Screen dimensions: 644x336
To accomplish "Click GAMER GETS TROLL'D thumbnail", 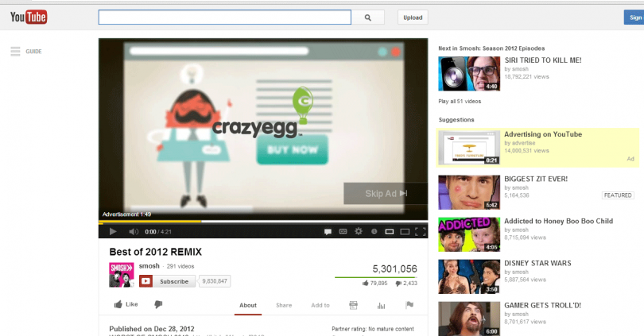I will point(469,319).
